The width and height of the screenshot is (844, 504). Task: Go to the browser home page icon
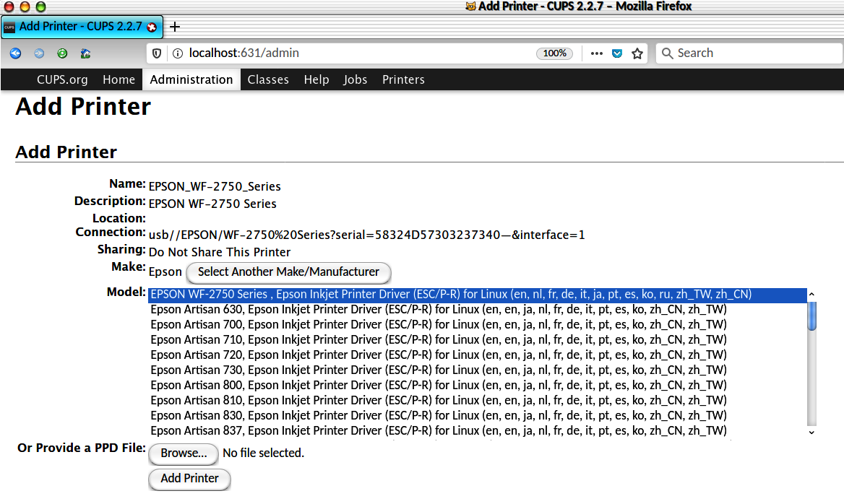point(85,53)
